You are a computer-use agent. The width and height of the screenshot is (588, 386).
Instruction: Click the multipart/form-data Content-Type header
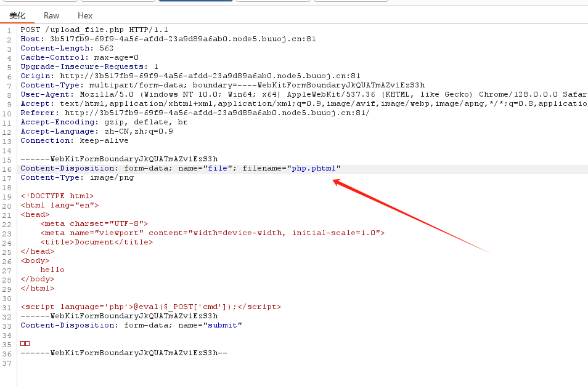coord(223,85)
